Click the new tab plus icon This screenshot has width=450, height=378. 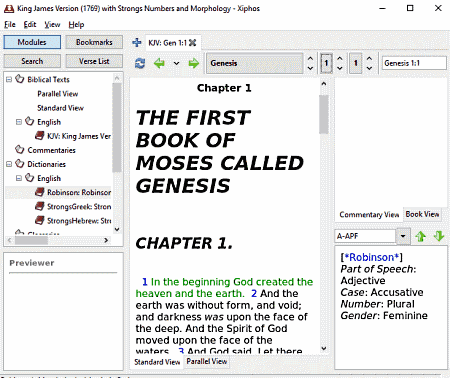click(x=137, y=43)
